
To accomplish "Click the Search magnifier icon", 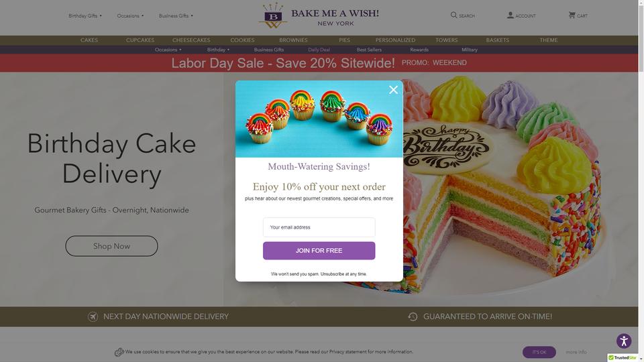I will click(x=453, y=15).
